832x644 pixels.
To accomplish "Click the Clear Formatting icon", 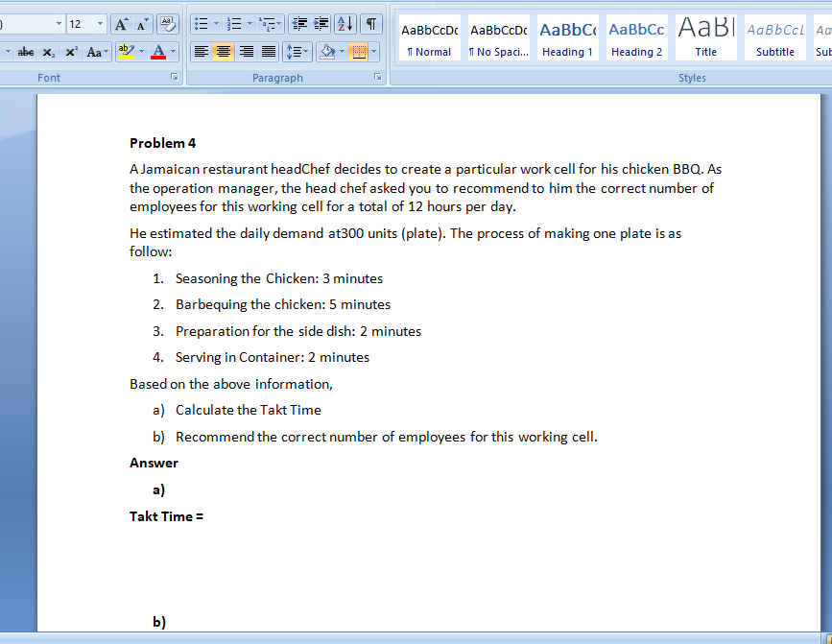I will 168,24.
